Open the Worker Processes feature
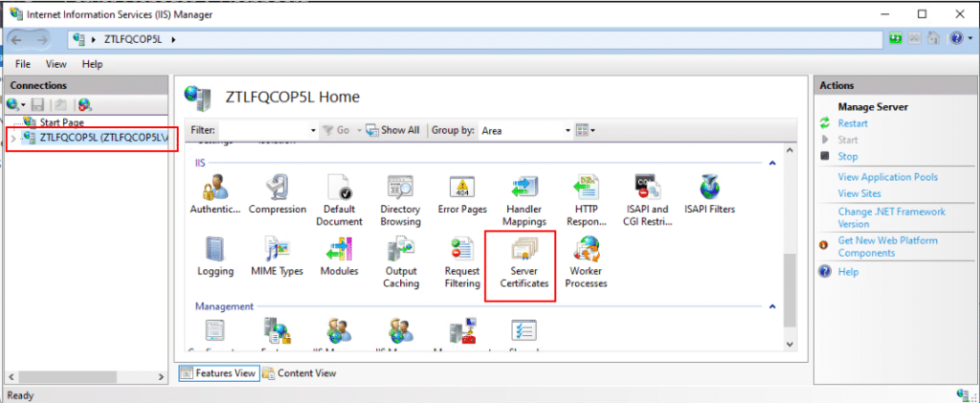The width and height of the screenshot is (980, 403). pos(586,262)
